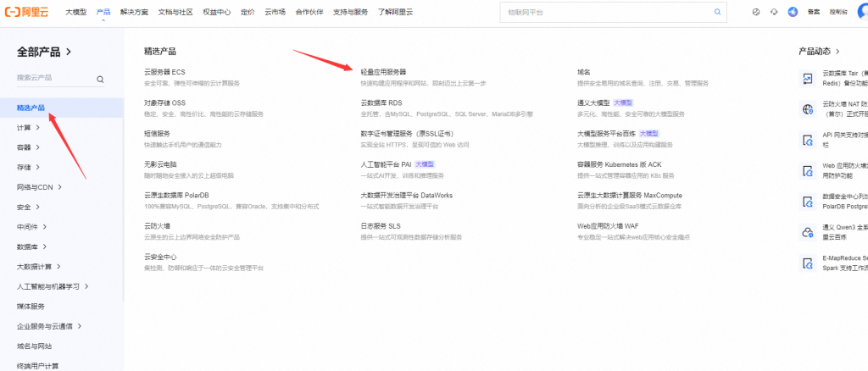Click the blue star assistant icon
868x371 pixels.
tap(793, 12)
